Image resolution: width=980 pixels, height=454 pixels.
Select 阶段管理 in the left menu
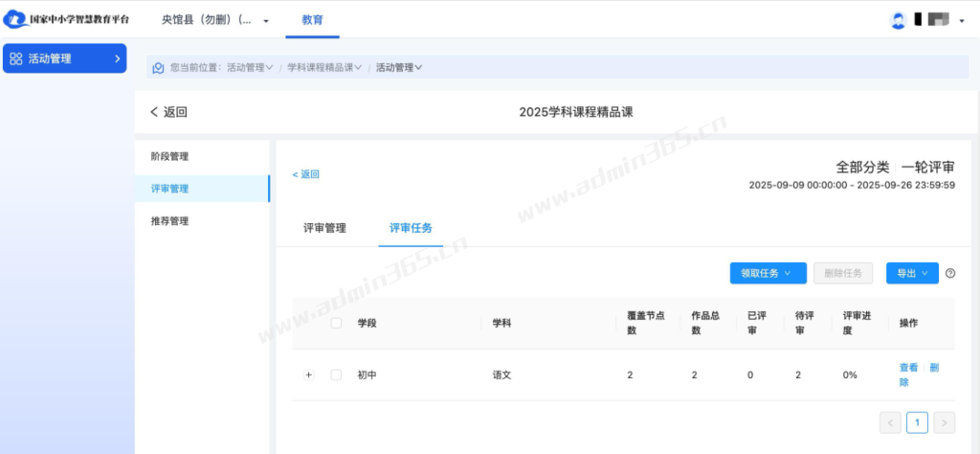pyautogui.click(x=169, y=156)
